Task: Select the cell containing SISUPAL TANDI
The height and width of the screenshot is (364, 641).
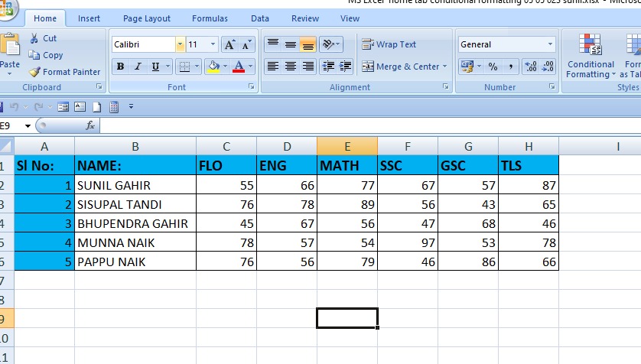Action: click(x=135, y=204)
